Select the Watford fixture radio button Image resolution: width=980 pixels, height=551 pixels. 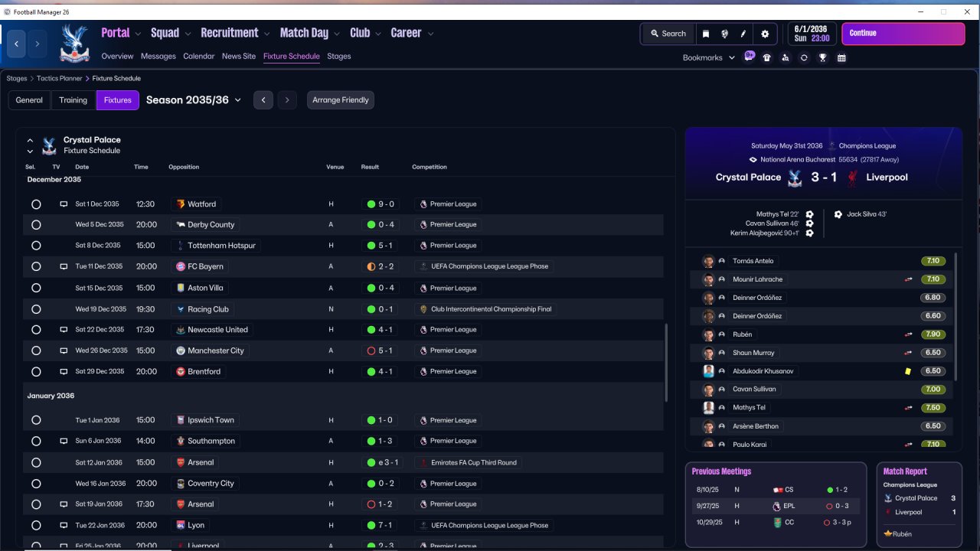[x=36, y=204]
